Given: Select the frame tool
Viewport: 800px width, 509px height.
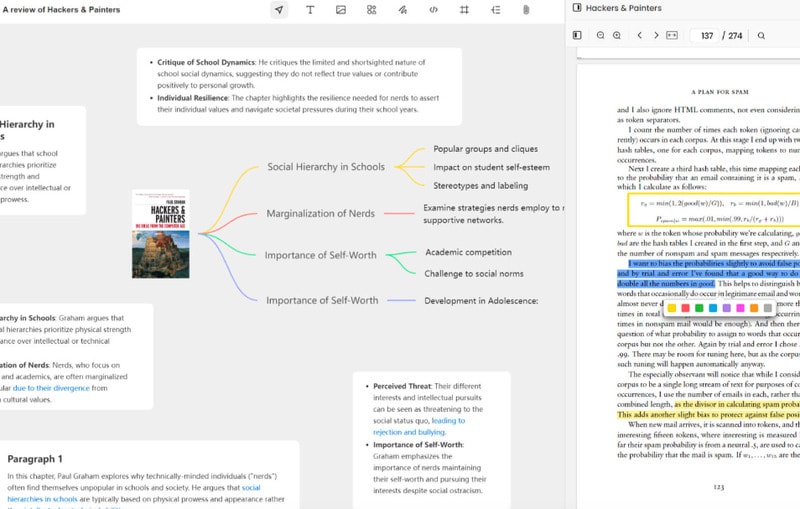Looking at the screenshot, I should [x=464, y=10].
